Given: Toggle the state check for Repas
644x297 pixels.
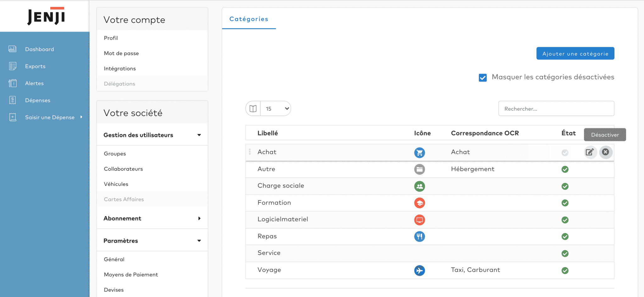Looking at the screenshot, I should click(565, 237).
